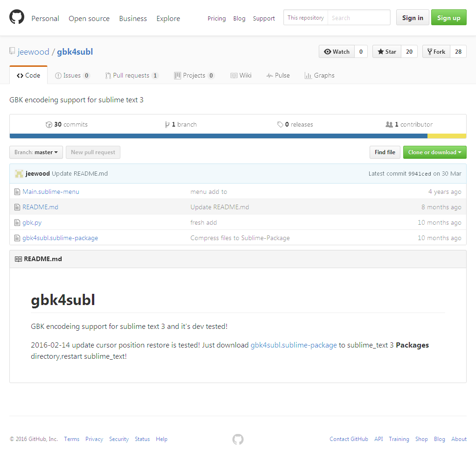Image resolution: width=476 pixels, height=462 pixels.
Task: Open gbk4subl.sublime-package in the file list
Action: [x=60, y=238]
